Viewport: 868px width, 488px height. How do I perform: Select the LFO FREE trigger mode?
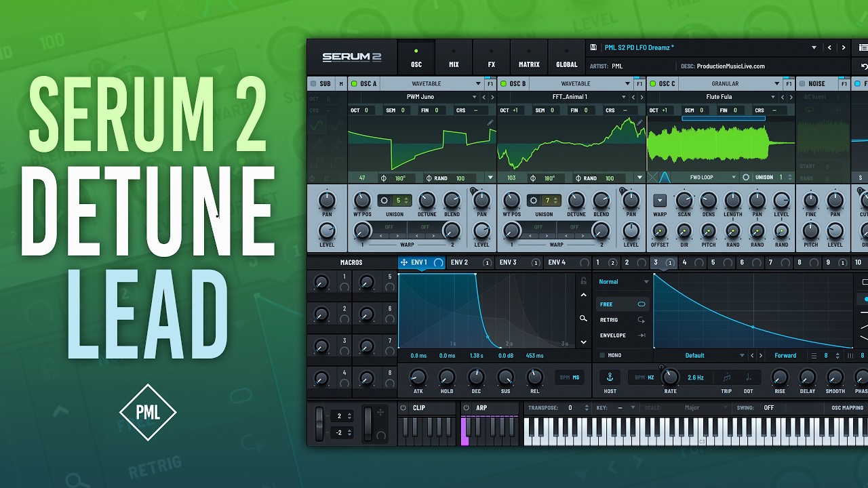coord(622,304)
